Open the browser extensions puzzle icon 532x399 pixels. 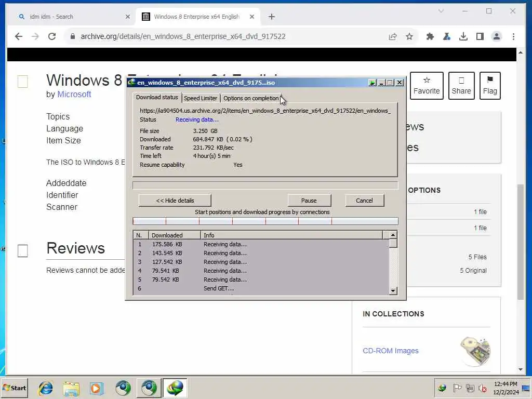(430, 36)
